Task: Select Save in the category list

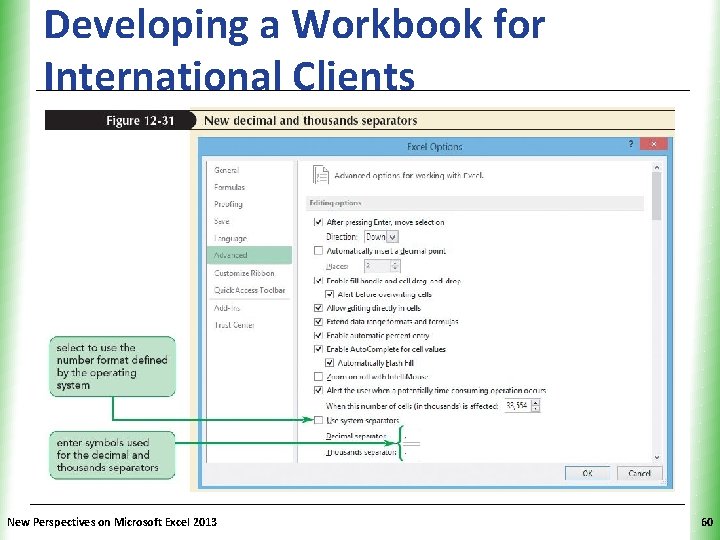Action: [222, 221]
